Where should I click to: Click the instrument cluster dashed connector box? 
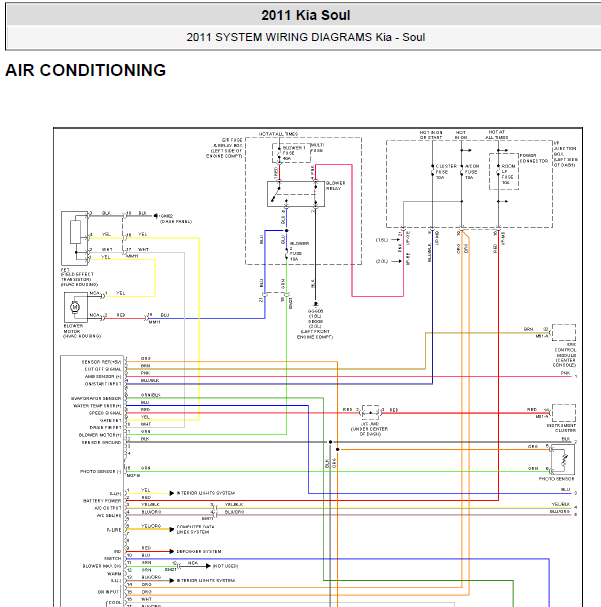coord(564,413)
